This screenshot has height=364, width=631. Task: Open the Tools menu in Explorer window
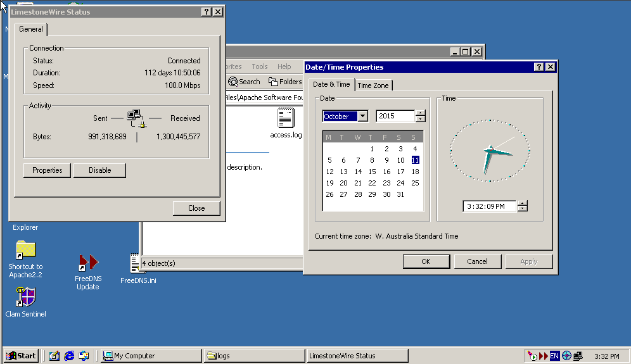pos(260,66)
